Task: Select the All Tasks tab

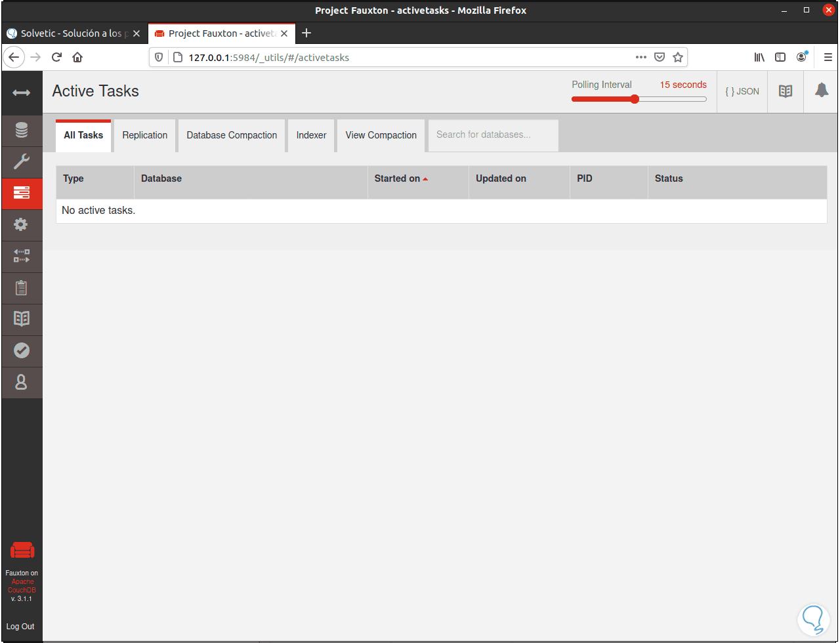Action: 83,135
